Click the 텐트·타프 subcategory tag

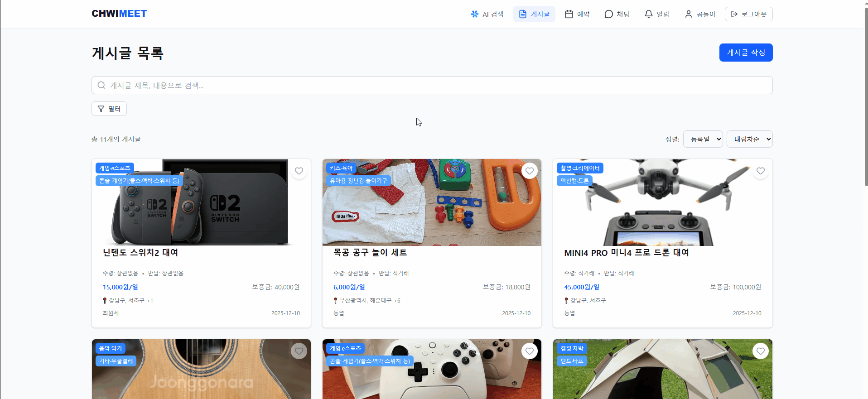(572, 361)
